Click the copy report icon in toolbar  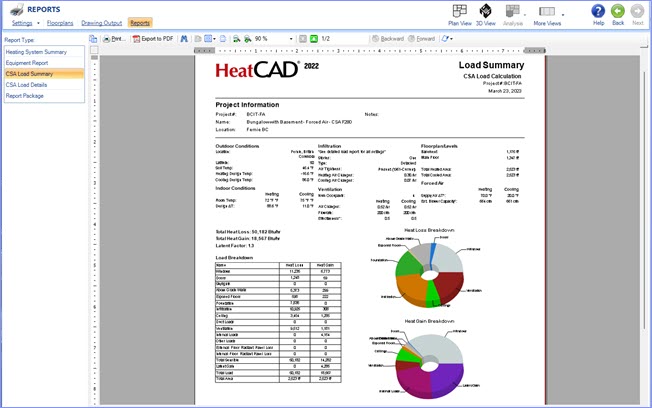[x=93, y=39]
